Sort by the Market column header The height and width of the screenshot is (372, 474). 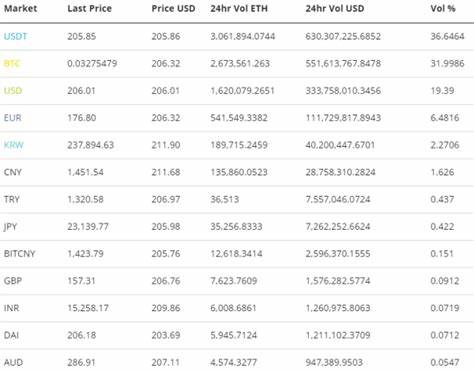click(20, 8)
